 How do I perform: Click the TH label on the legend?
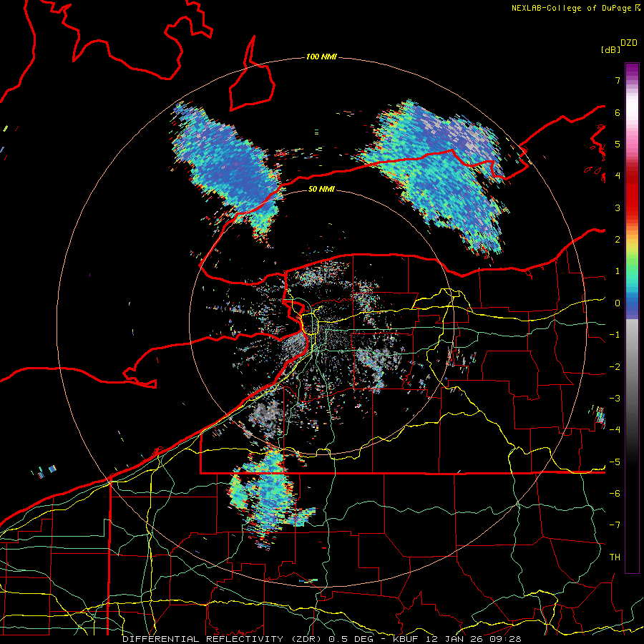pyautogui.click(x=615, y=557)
